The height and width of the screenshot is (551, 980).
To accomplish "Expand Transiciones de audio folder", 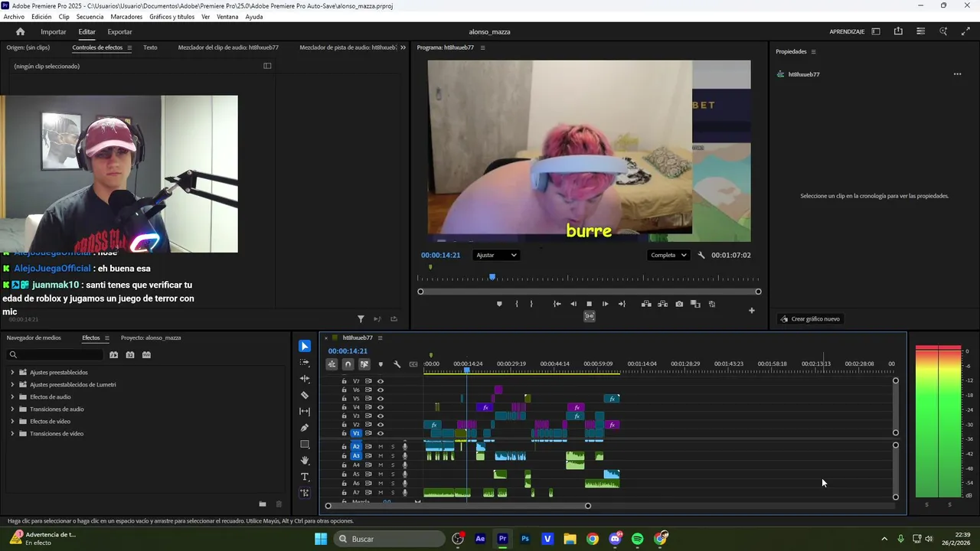I will (x=12, y=409).
